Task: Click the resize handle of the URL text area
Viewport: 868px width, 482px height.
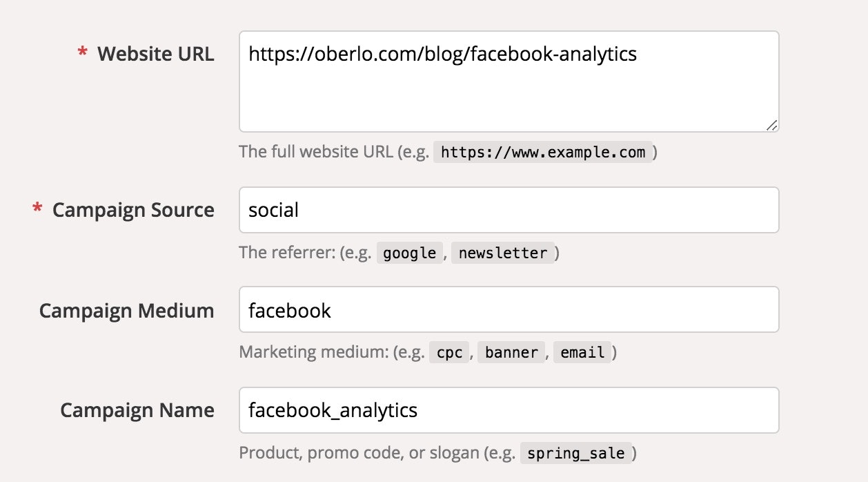Action: coord(773,125)
